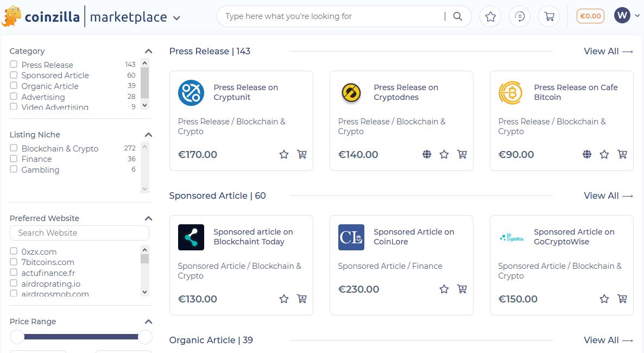
Task: Favorite Sponsored Article on GoCryptoWise
Action: pos(604,299)
